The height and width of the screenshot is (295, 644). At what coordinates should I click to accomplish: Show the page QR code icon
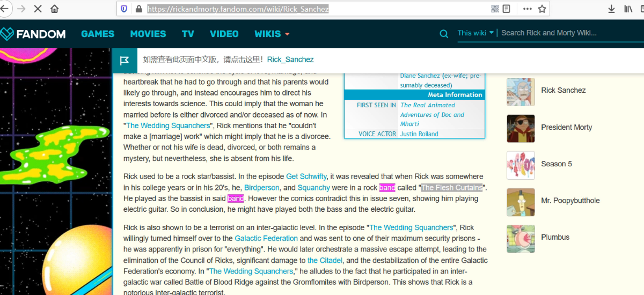(x=495, y=9)
